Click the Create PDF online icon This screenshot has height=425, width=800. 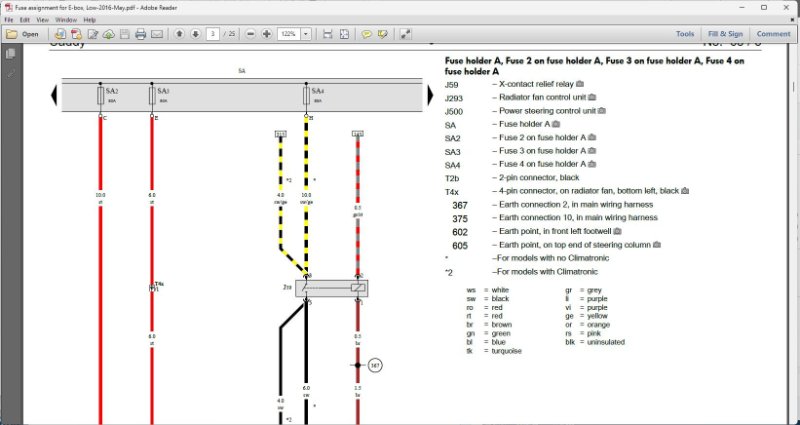click(x=61, y=34)
